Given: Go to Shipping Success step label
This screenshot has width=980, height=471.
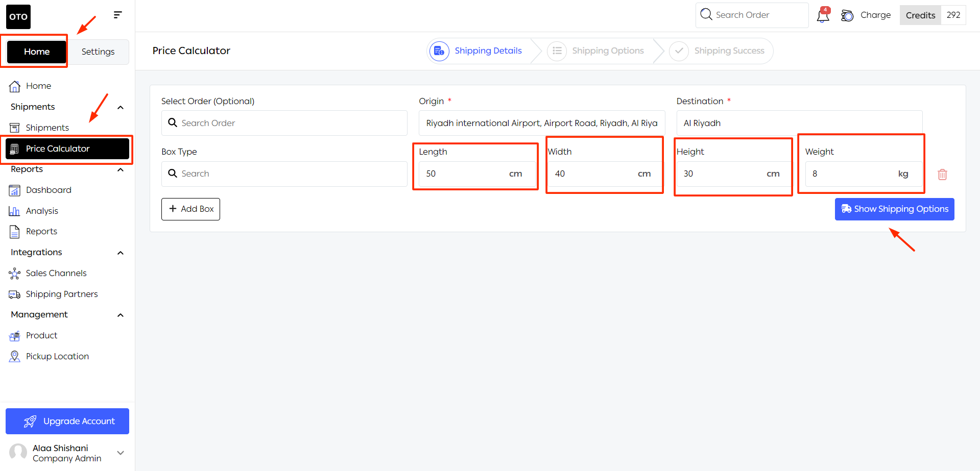Looking at the screenshot, I should pos(729,51).
